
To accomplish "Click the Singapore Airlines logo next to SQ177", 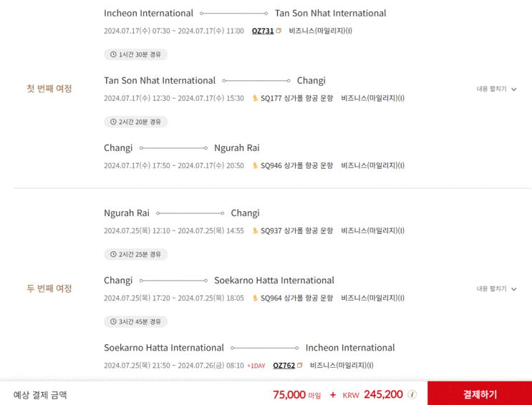I will point(255,98).
